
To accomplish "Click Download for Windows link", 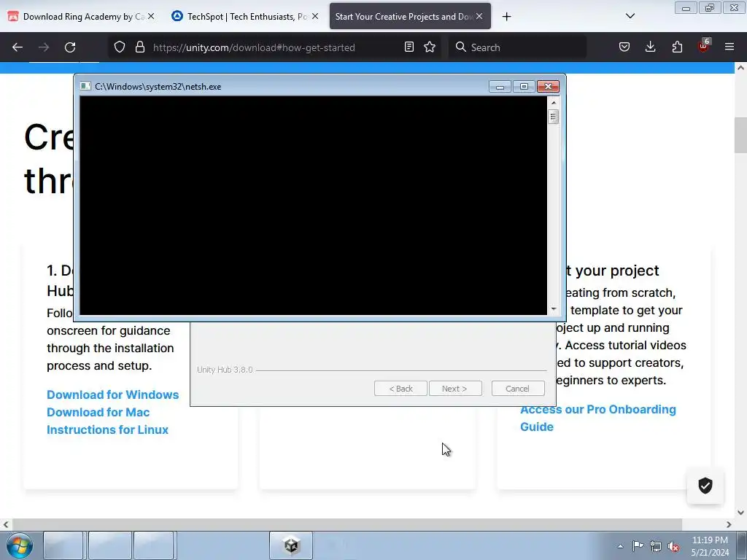I will coord(113,394).
